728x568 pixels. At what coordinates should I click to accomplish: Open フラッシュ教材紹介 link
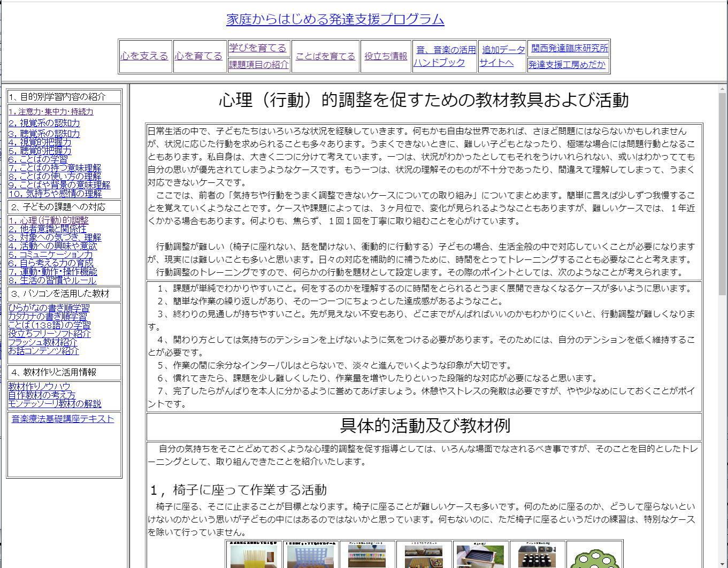(x=43, y=342)
